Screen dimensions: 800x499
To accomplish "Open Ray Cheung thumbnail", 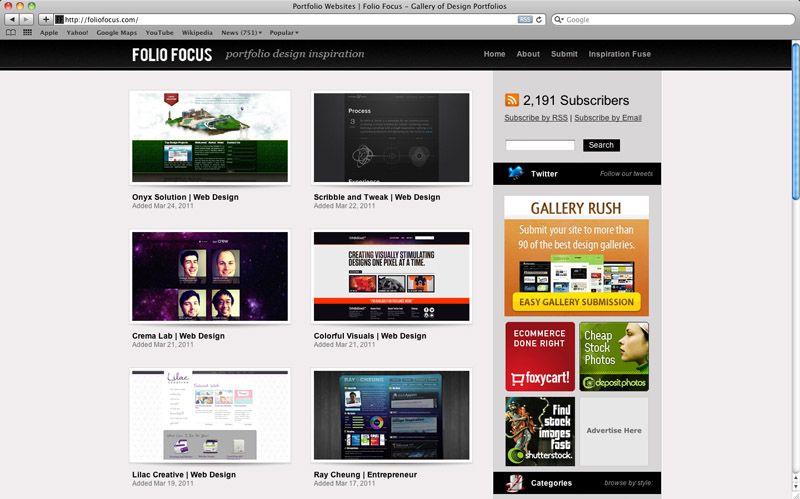I will [x=391, y=415].
